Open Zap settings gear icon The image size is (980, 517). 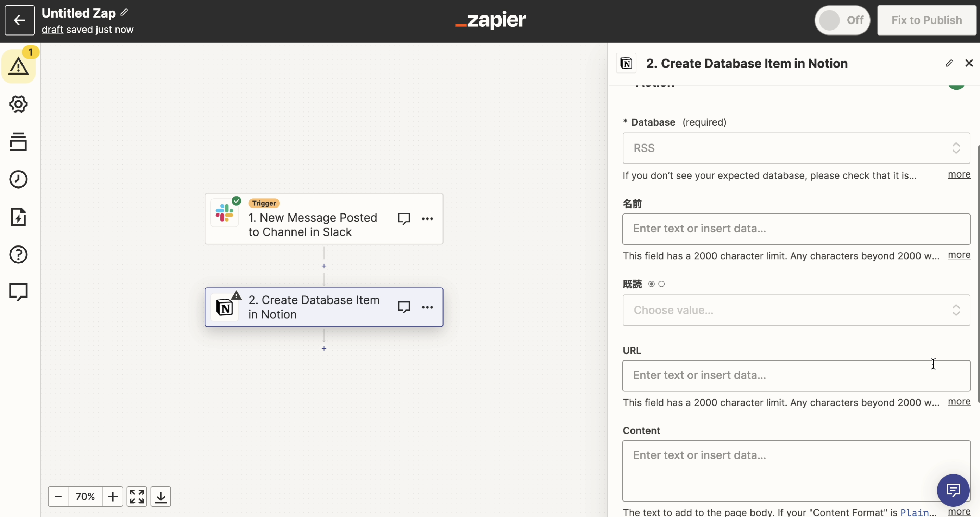[x=18, y=104]
